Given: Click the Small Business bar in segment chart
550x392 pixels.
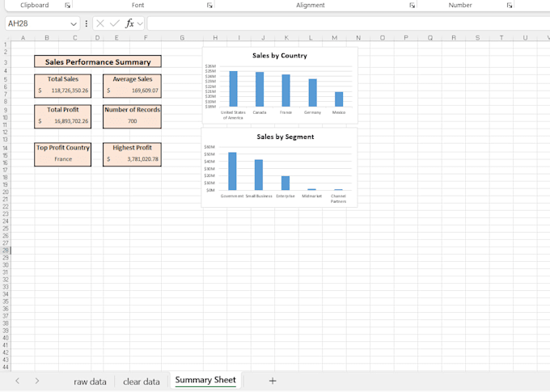Looking at the screenshot, I should [x=259, y=175].
